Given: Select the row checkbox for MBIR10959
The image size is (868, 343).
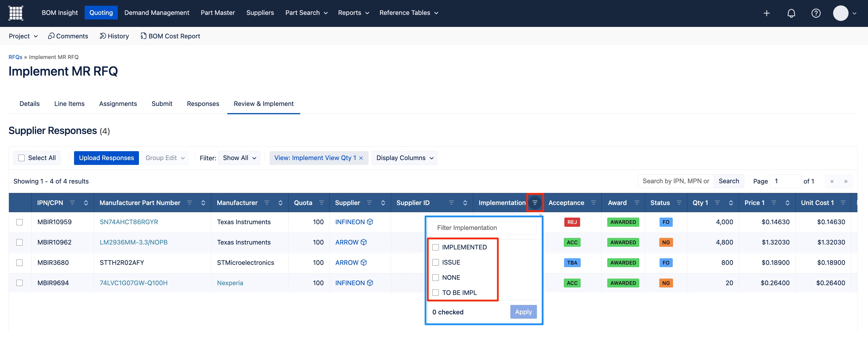Looking at the screenshot, I should coord(19,222).
